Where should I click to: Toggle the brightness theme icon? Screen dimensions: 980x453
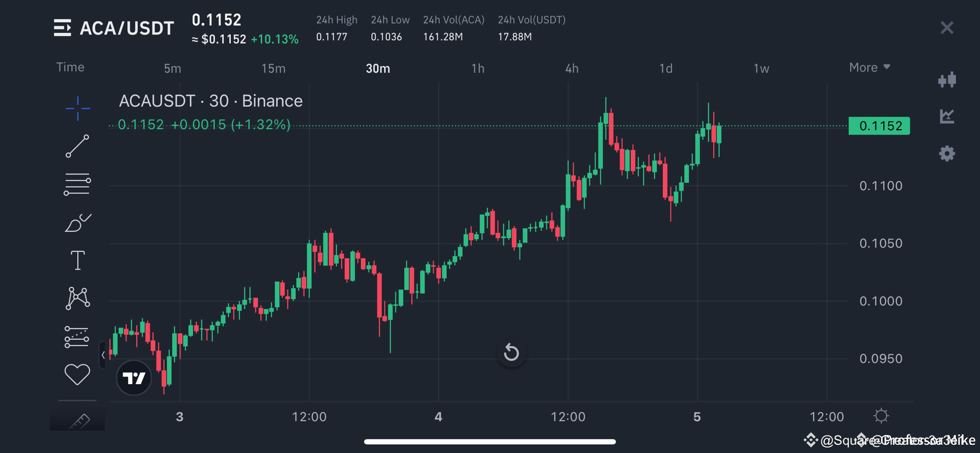(x=881, y=416)
